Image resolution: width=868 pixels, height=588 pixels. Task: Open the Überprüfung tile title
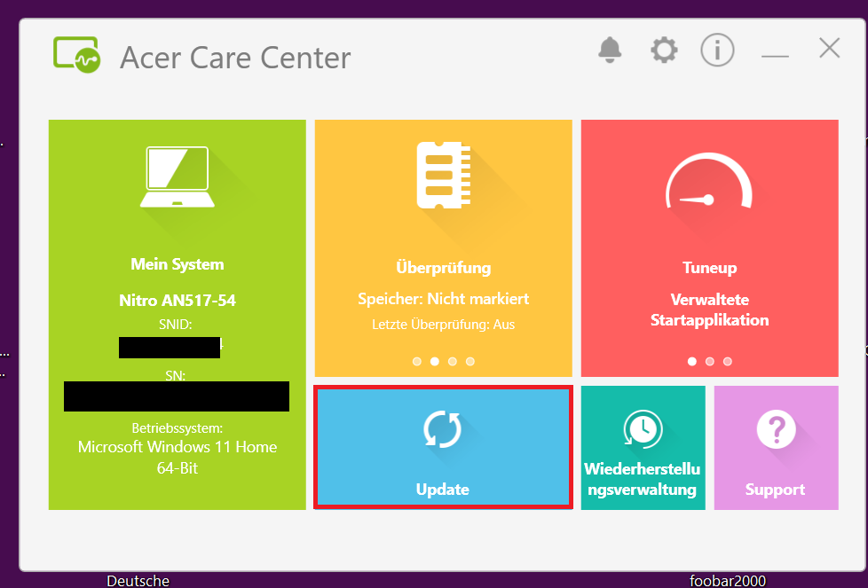pyautogui.click(x=444, y=268)
